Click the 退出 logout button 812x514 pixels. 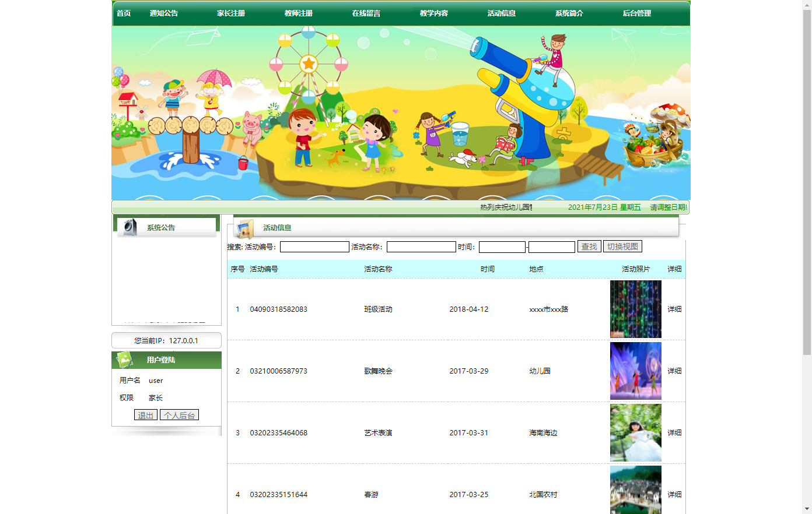coord(145,414)
